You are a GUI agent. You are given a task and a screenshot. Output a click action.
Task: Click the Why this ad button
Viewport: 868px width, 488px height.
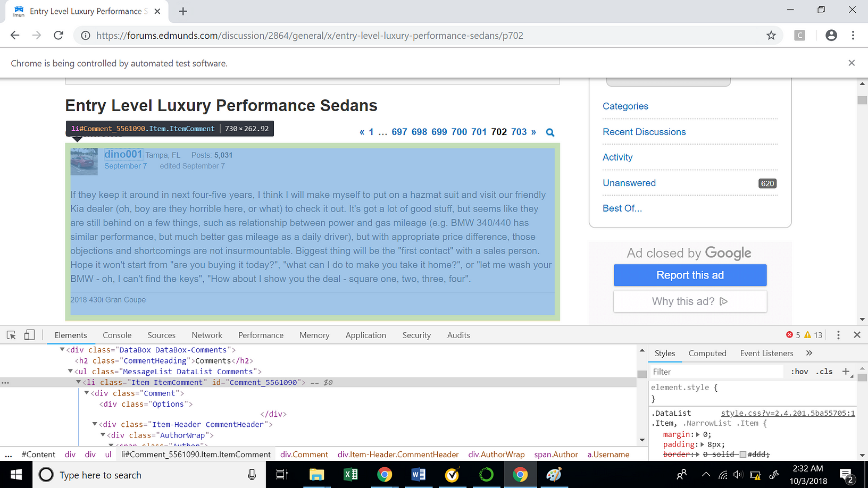point(690,301)
